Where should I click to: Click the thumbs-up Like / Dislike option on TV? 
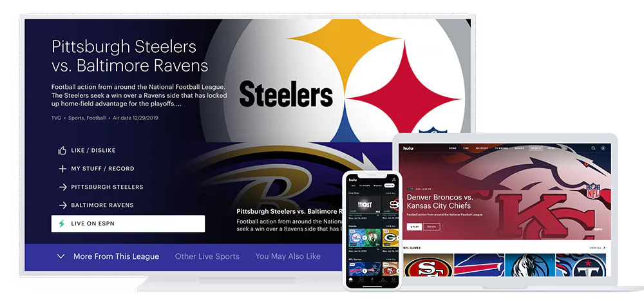pos(87,151)
